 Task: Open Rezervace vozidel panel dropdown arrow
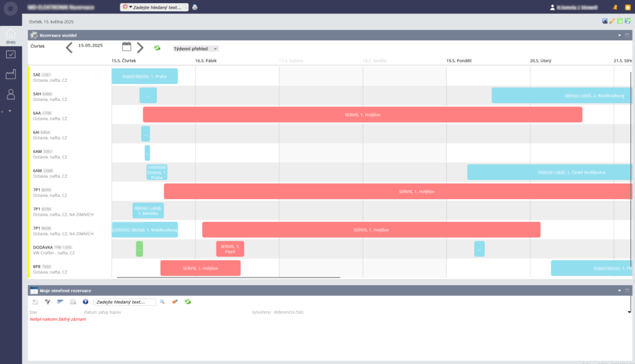click(619, 35)
